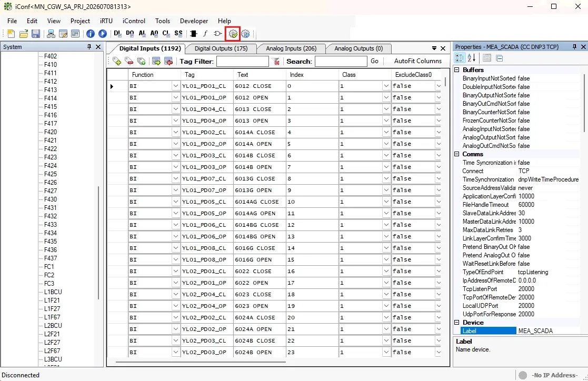This screenshot has height=381, width=588.
Task: Click the Tag Filter input field
Action: pos(243,62)
